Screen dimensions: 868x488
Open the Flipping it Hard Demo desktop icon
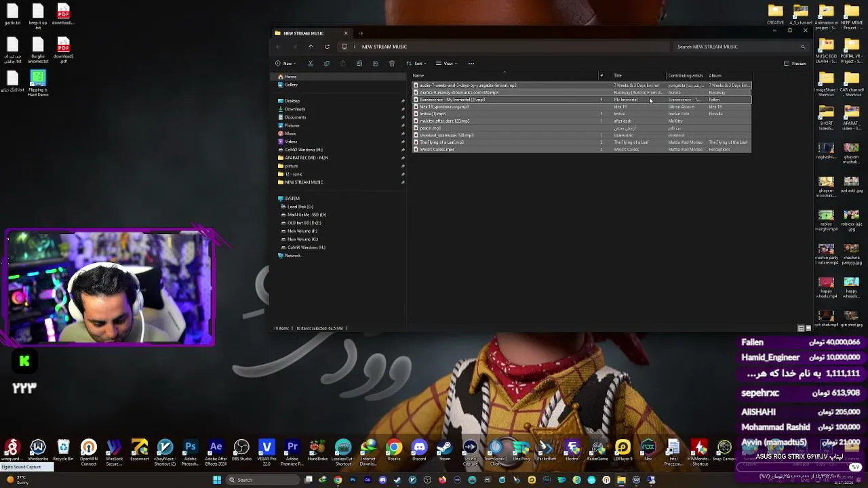click(38, 84)
